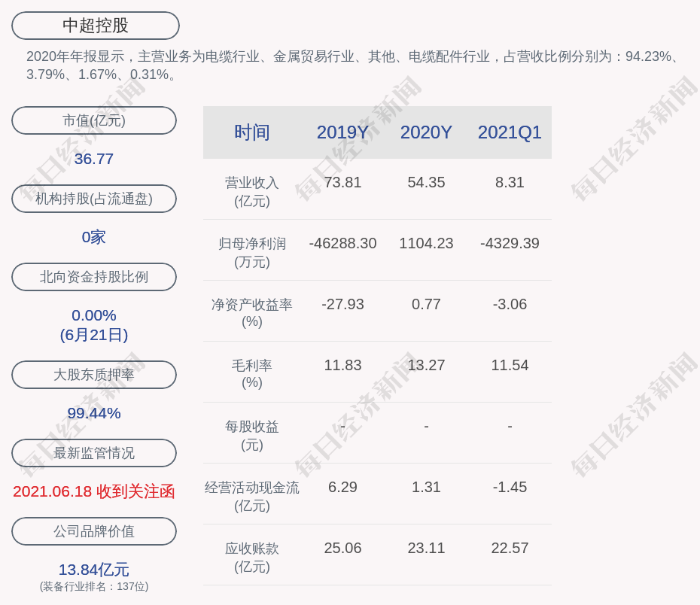Screen dimensions: 700x605
Task: Select the 2019Y column header
Action: point(343,132)
